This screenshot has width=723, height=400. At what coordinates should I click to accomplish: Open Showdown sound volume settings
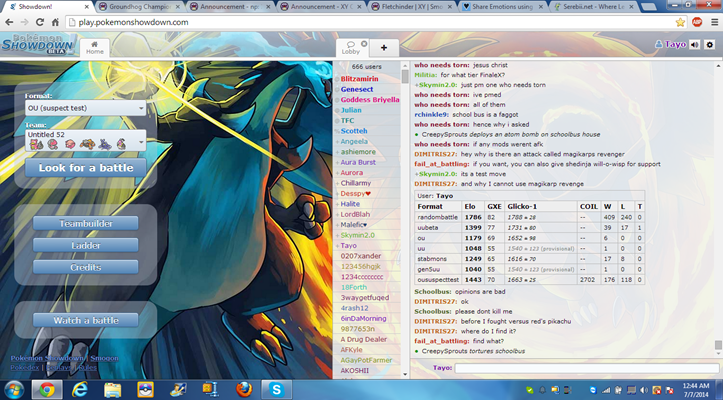[694, 44]
